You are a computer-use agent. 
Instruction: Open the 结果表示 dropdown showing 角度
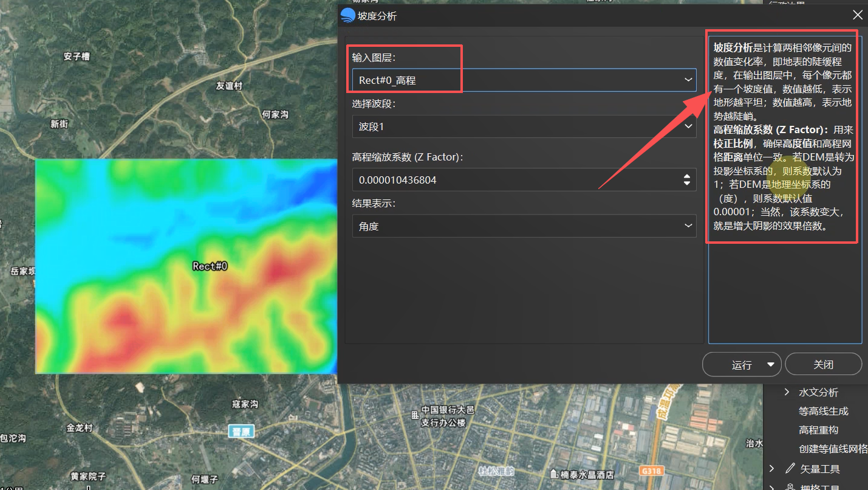coord(524,226)
